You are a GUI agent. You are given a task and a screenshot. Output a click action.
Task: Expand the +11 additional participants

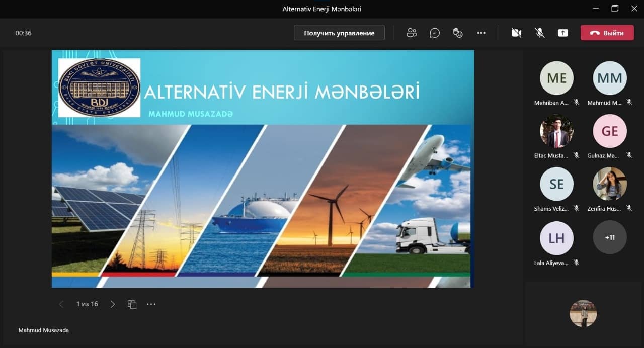click(609, 237)
